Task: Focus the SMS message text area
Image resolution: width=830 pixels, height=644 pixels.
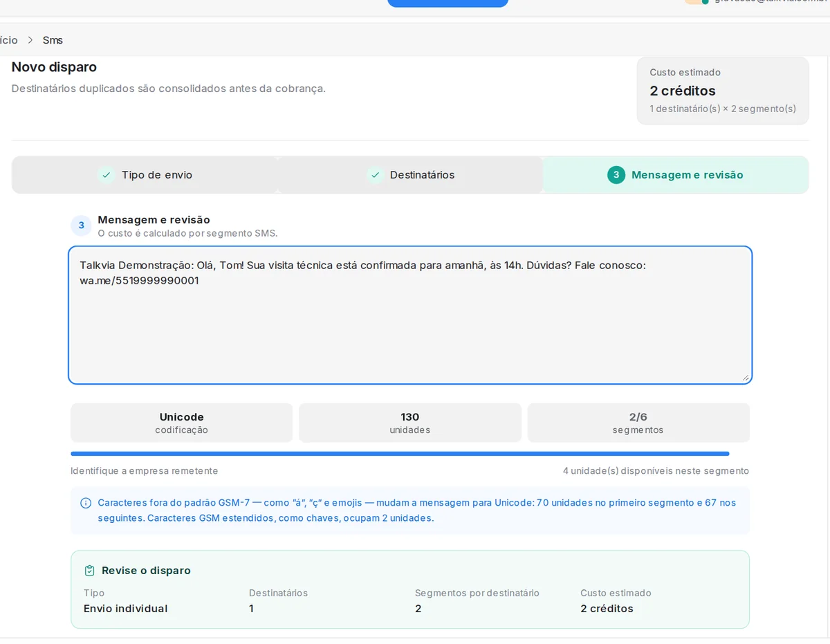Action: tap(410, 315)
